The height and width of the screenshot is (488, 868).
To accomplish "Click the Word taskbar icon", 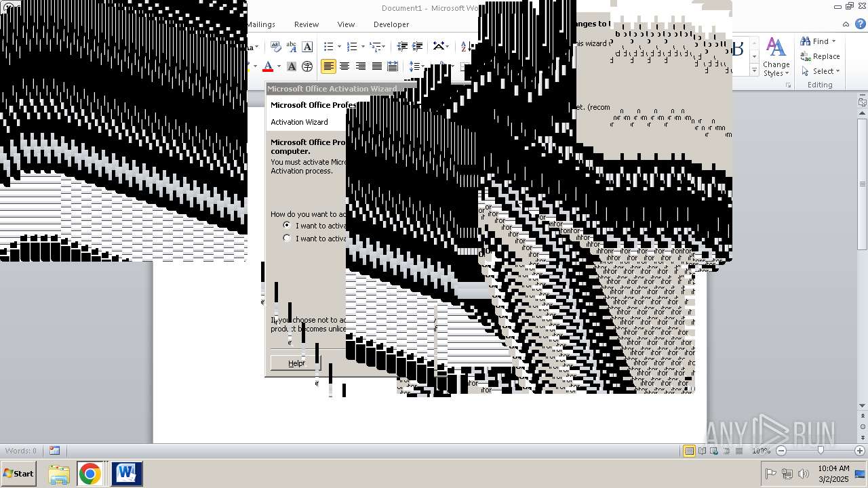I will click(x=126, y=474).
